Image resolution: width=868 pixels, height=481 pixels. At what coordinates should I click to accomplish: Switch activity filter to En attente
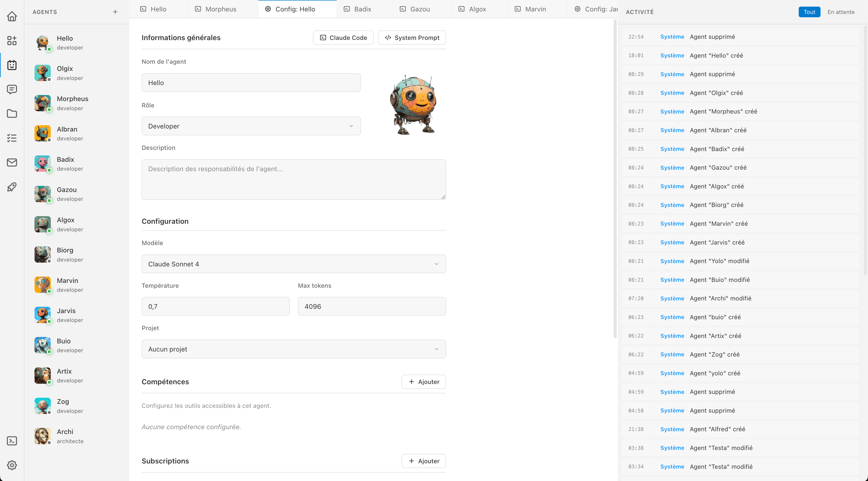tap(841, 12)
